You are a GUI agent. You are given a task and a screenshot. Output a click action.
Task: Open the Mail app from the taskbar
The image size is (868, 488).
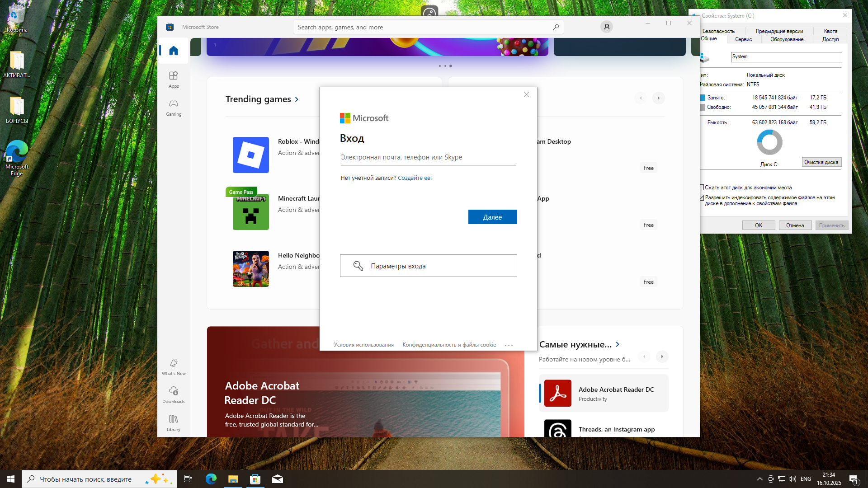(277, 479)
